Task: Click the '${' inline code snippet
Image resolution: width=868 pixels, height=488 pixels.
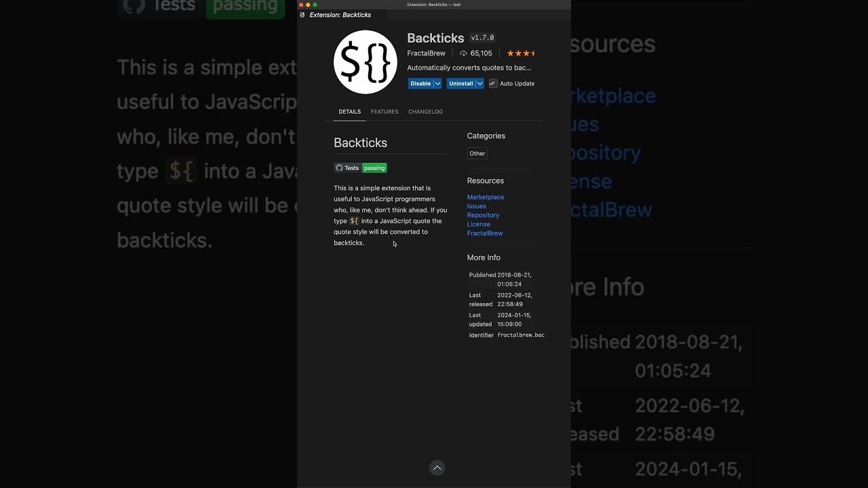Action: click(354, 221)
